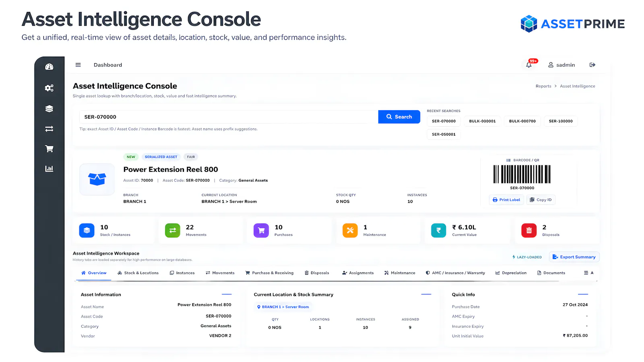Screen dimensions: 644x362
Task: Open the dashboard gauge icon in sidebar
Action: (49, 67)
